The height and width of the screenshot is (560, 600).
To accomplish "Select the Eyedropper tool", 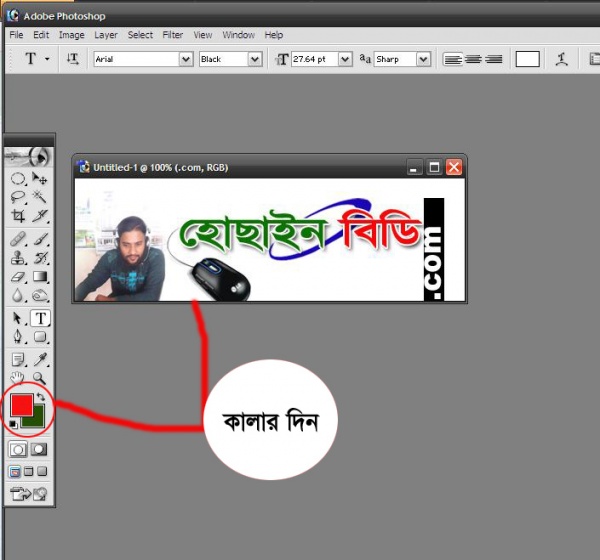I will point(40,360).
